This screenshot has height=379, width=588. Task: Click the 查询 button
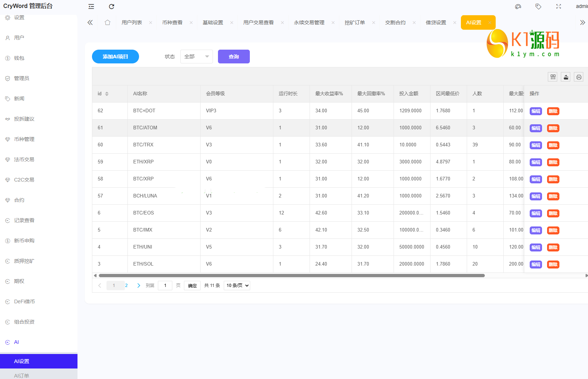point(234,57)
